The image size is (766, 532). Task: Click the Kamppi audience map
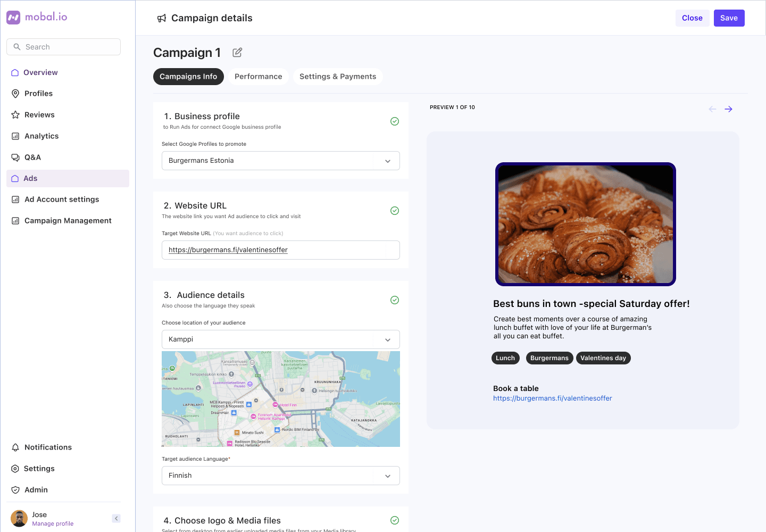pos(281,399)
